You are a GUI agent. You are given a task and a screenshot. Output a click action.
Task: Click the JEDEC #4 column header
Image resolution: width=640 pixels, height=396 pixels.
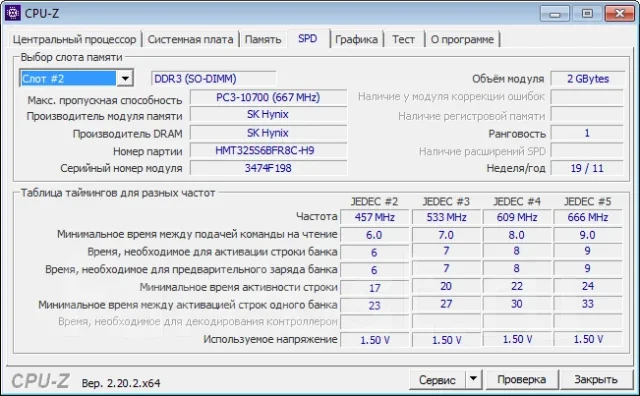[x=517, y=202]
